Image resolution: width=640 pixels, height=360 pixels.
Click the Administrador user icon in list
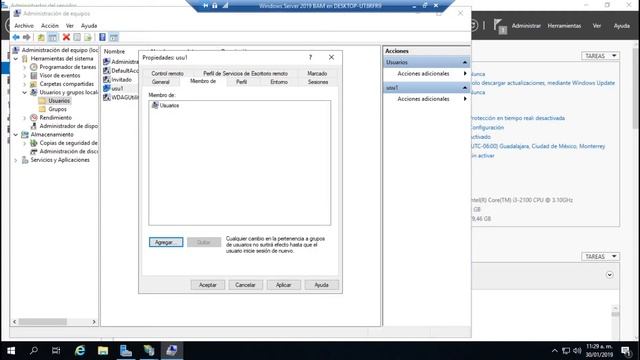(107, 62)
